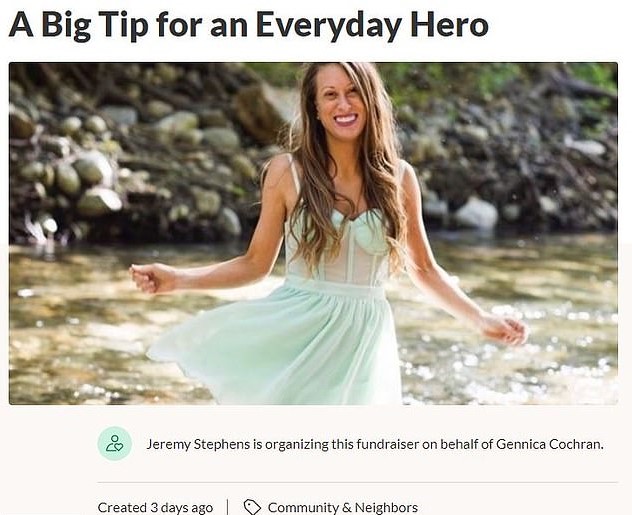The width and height of the screenshot is (632, 515).
Task: Click the word 'Hero' in the headline
Action: pyautogui.click(x=449, y=25)
